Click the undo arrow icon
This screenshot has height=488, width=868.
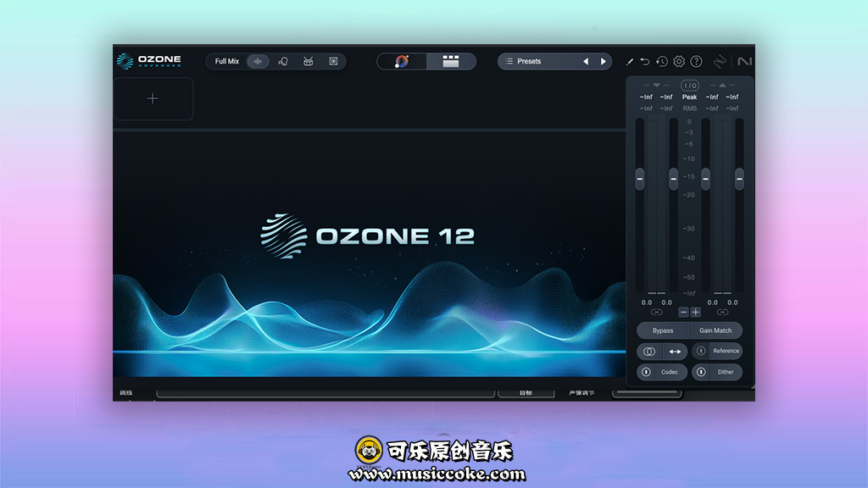tap(645, 62)
